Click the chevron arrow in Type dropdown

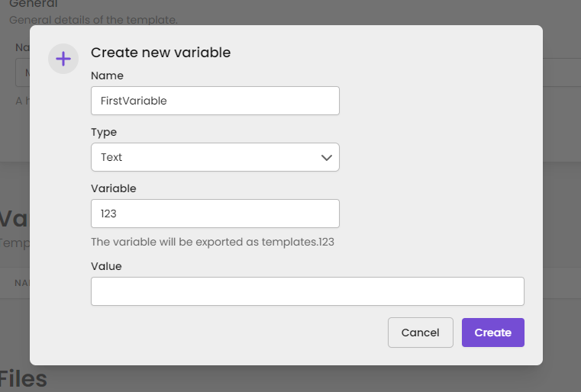327,157
